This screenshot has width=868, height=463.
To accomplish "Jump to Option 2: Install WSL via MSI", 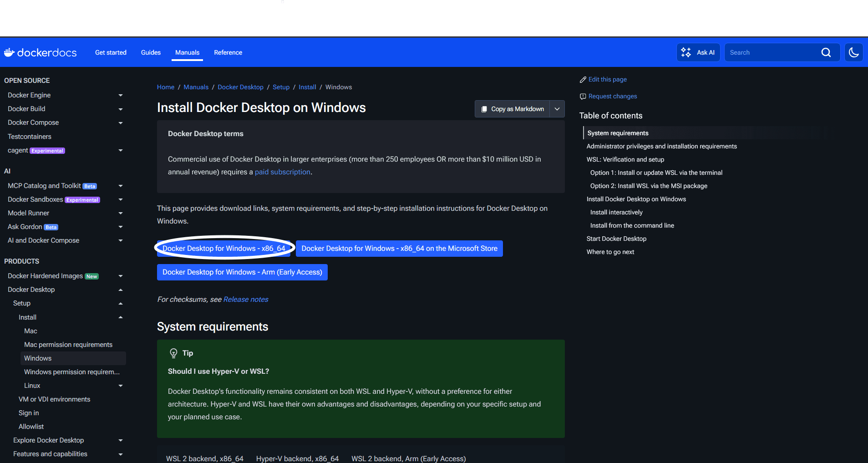I will pos(649,186).
